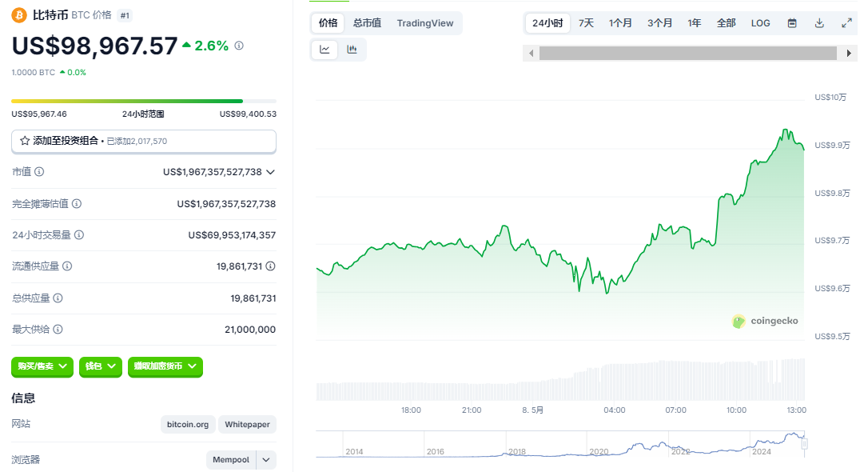Click info icon beside 24小时交易量
The image size is (868, 472).
point(79,235)
